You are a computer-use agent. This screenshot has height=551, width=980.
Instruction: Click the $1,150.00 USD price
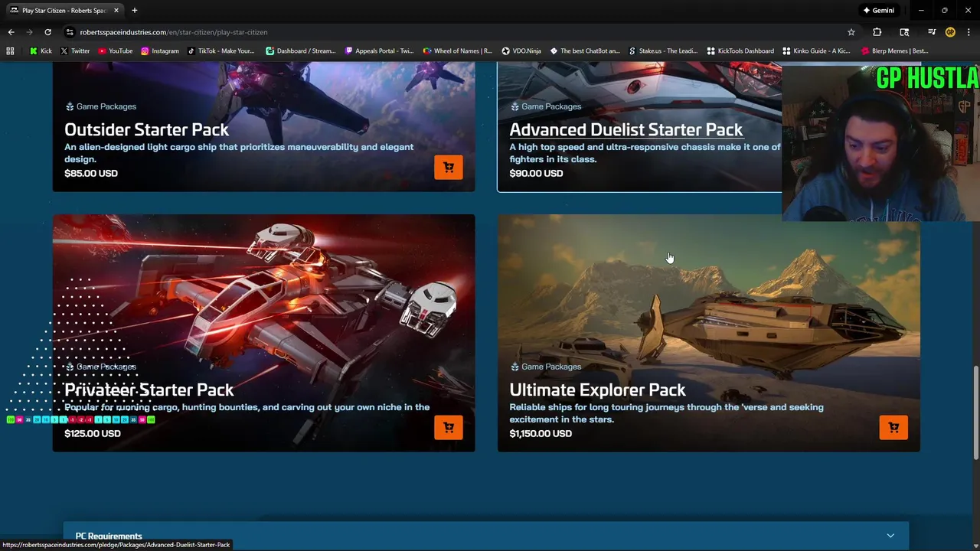pyautogui.click(x=541, y=433)
